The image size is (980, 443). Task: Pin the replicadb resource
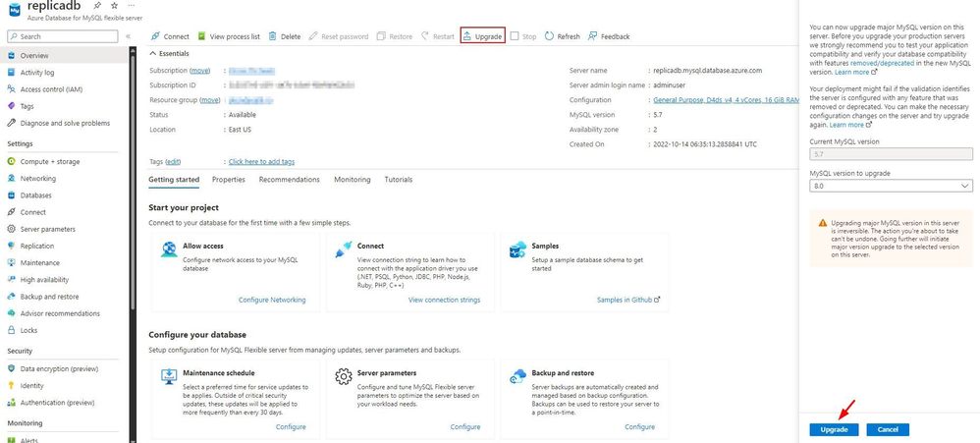click(97, 5)
